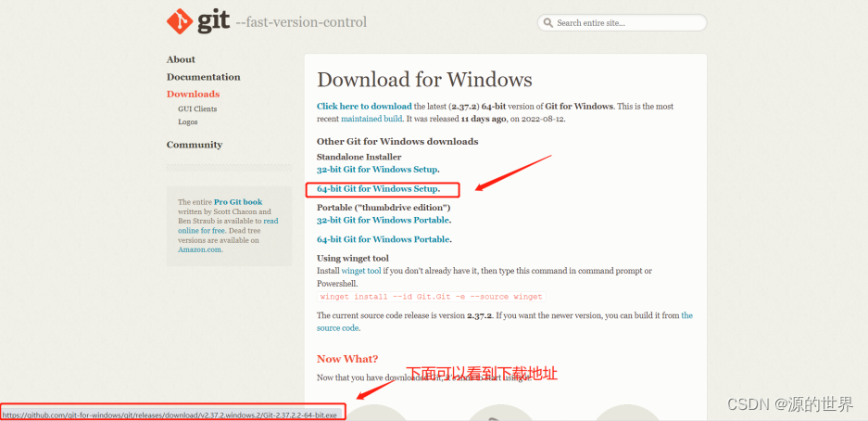The width and height of the screenshot is (868, 421).
Task: Click the status bar download URL
Action: (170, 415)
